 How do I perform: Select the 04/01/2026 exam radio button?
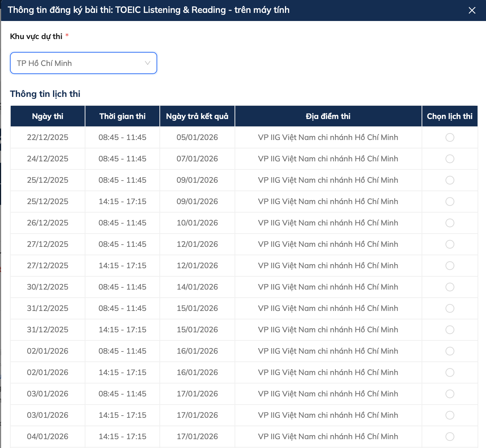450,437
